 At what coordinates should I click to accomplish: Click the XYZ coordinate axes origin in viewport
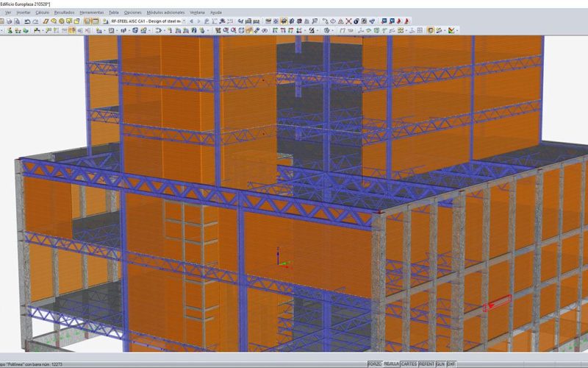click(279, 263)
